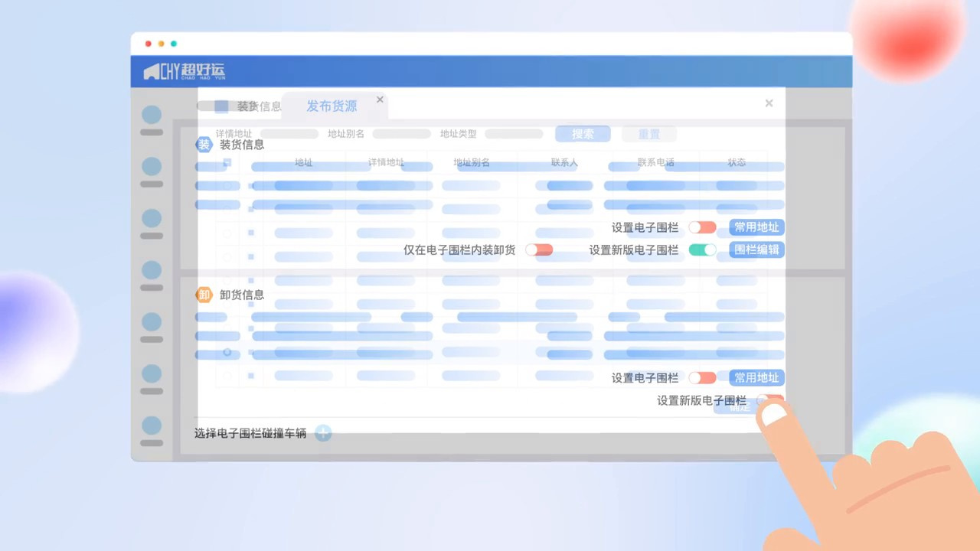Image resolution: width=980 pixels, height=551 pixels.
Task: Open the topmost sidebar circle icon
Action: [152, 115]
